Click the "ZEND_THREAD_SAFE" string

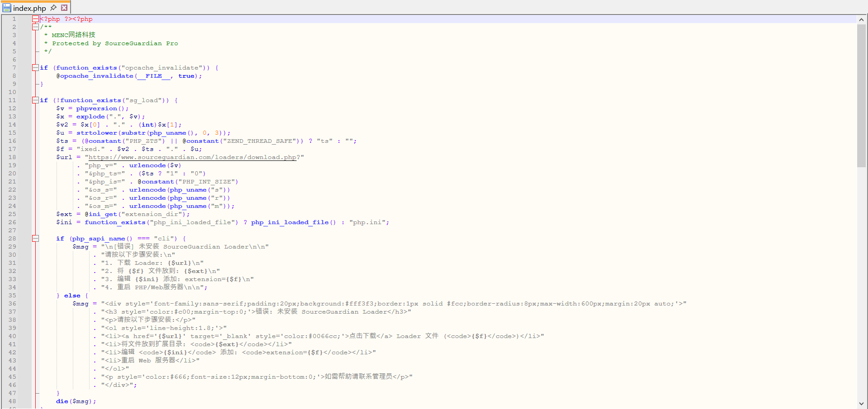pos(260,141)
